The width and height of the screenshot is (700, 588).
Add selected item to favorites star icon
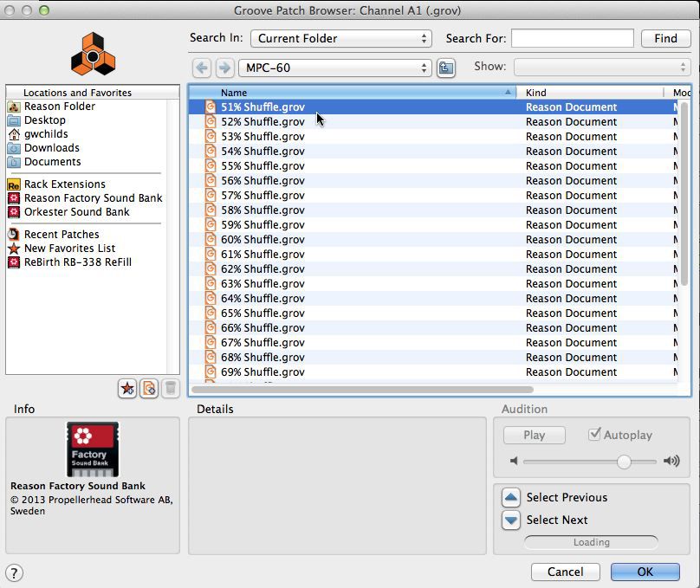tap(127, 389)
